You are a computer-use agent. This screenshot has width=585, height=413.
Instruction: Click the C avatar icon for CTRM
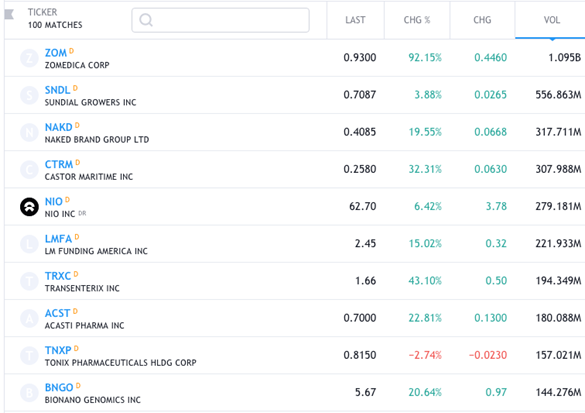coord(29,169)
